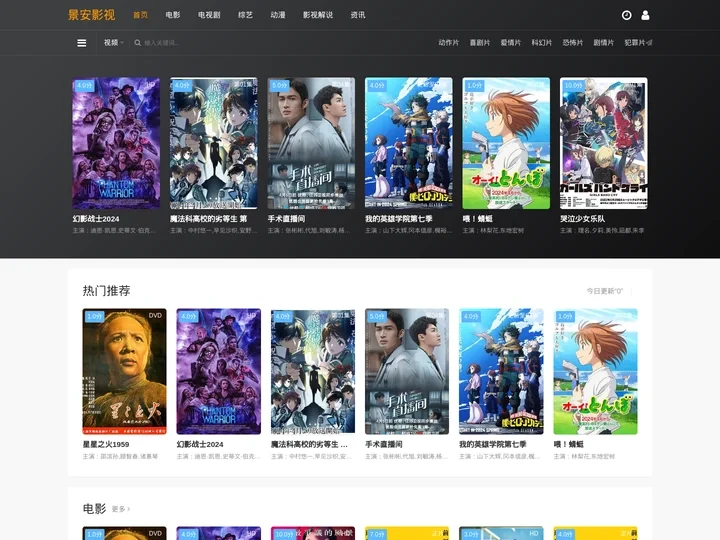Open the 动漫 navigation tab

[x=278, y=15]
